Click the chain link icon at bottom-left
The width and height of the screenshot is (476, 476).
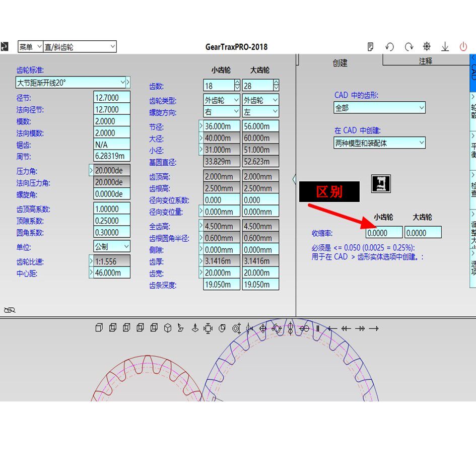tap(9, 310)
